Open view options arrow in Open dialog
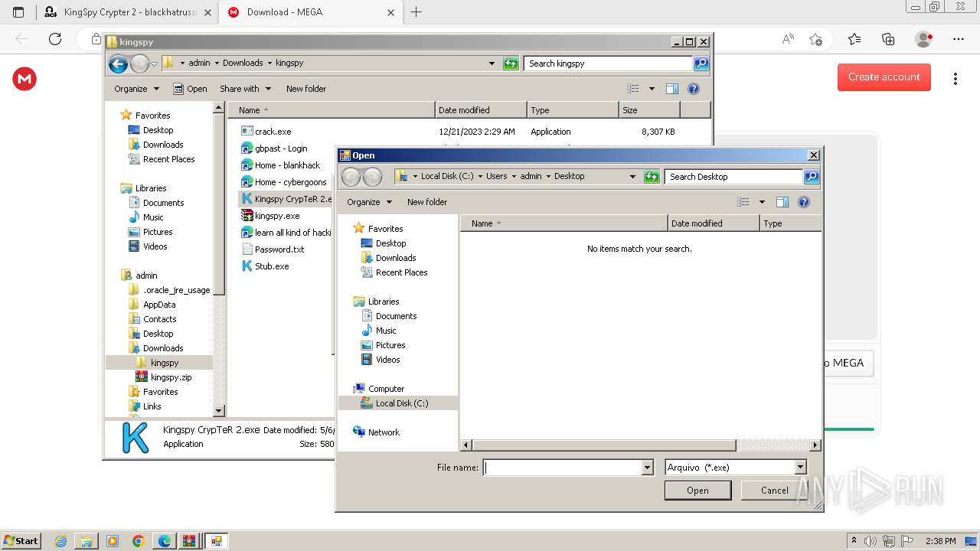 [x=762, y=202]
